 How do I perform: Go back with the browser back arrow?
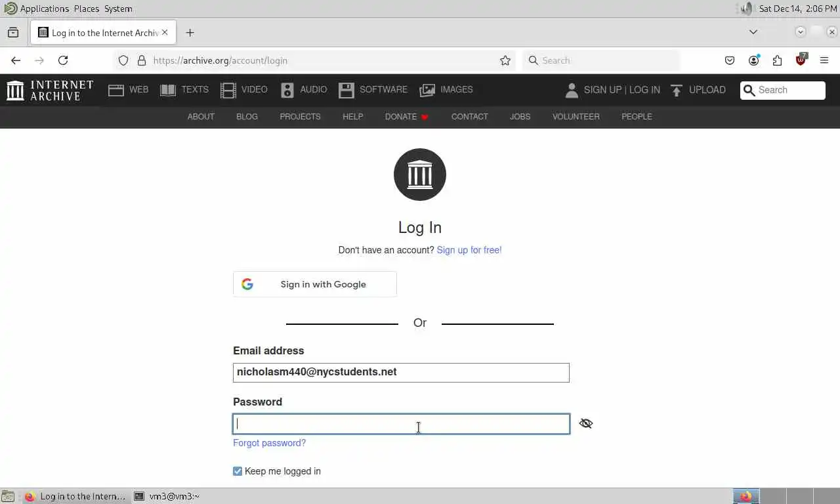[16, 60]
